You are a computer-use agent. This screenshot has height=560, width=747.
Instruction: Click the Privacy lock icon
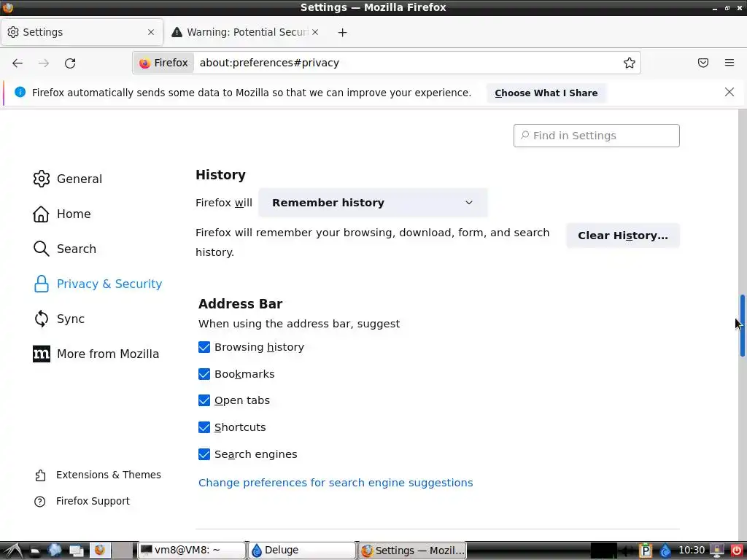[42, 284]
